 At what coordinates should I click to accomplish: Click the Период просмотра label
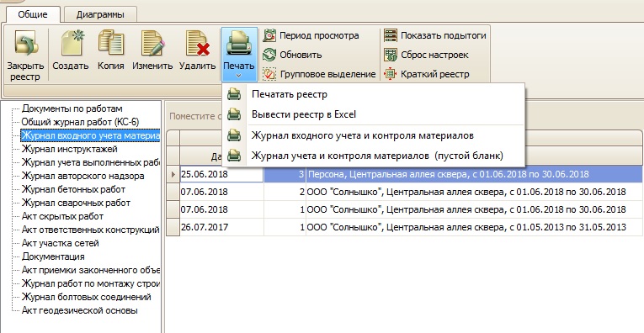(x=319, y=35)
